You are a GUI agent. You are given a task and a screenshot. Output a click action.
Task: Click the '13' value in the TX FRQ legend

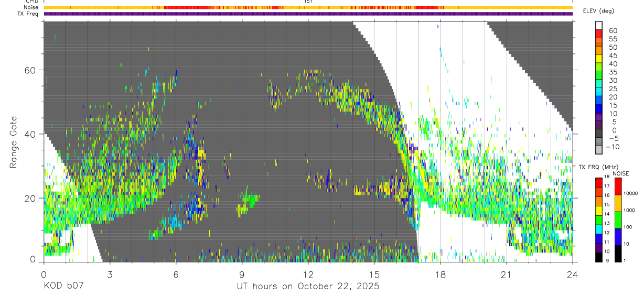[607, 223]
